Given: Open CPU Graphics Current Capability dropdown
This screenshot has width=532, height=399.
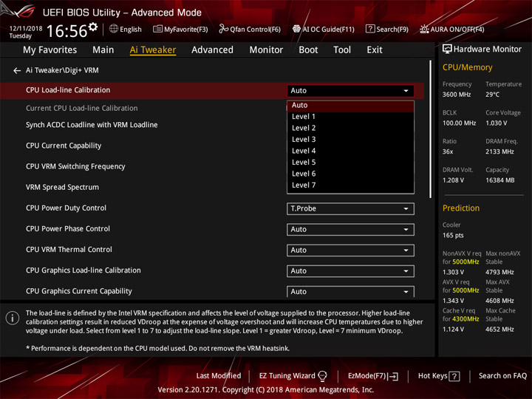Looking at the screenshot, I should pyautogui.click(x=350, y=292).
